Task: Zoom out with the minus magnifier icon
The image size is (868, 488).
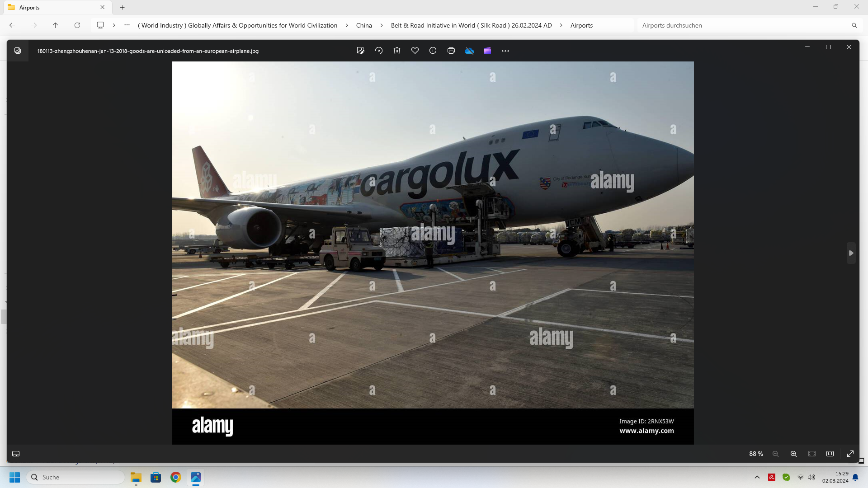Action: click(x=776, y=454)
